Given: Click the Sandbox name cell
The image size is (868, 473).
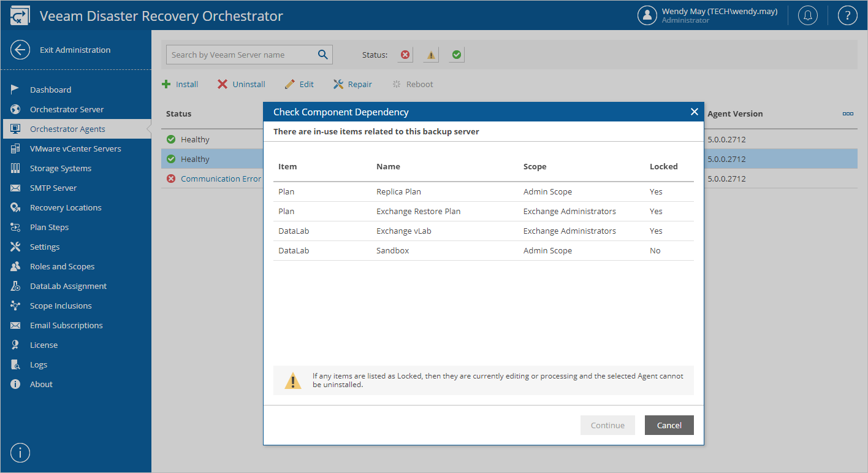Looking at the screenshot, I should (x=392, y=250).
